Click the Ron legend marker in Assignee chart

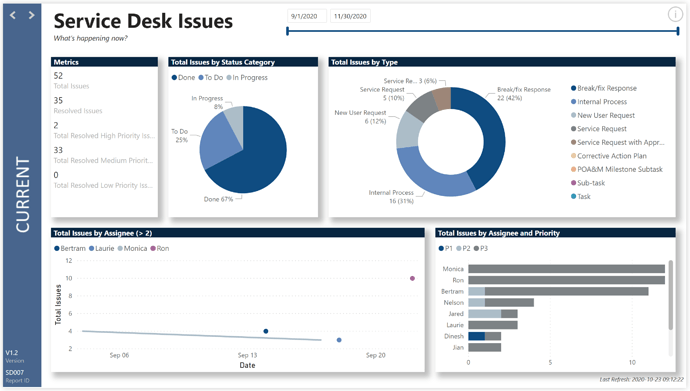(153, 248)
